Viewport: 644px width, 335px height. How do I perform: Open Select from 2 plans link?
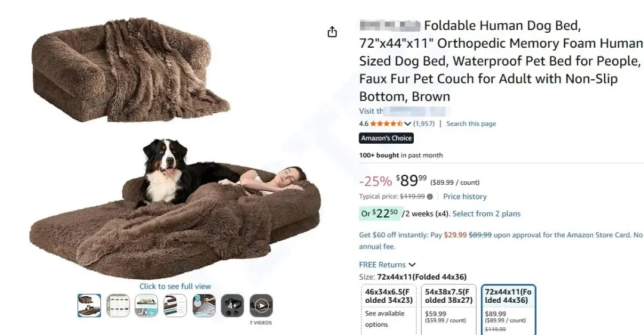pyautogui.click(x=487, y=214)
